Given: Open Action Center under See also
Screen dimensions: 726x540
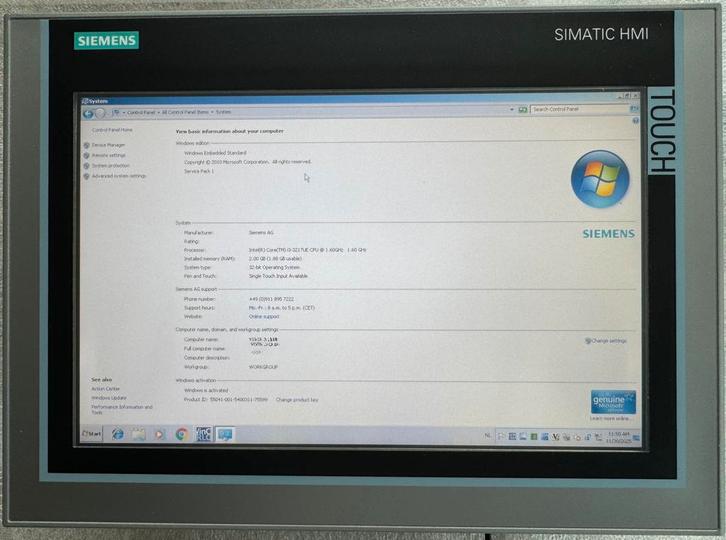Looking at the screenshot, I should 106,389.
